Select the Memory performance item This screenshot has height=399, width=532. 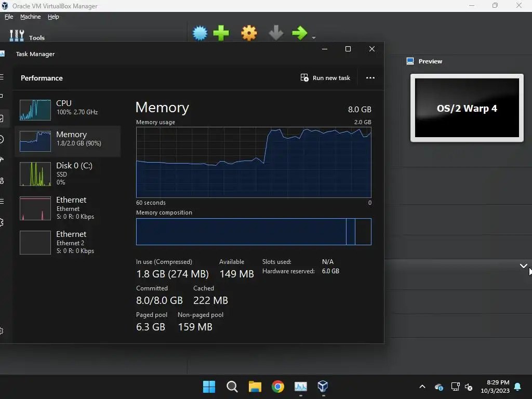(x=67, y=141)
